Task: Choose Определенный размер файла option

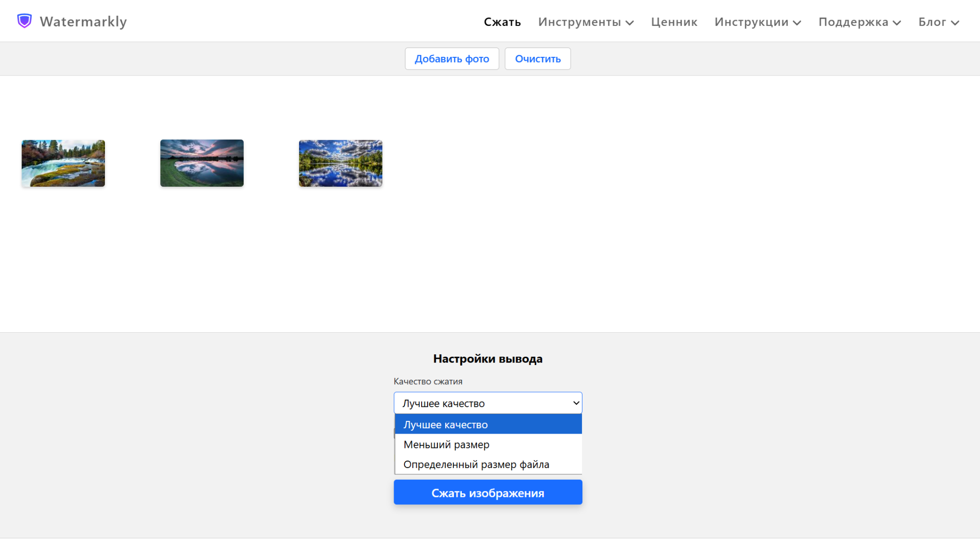Action: click(x=488, y=464)
